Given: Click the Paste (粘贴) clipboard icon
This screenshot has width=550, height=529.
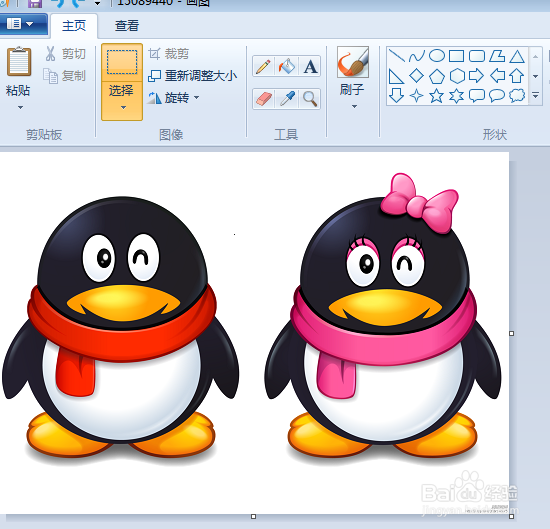Looking at the screenshot, I should (x=19, y=62).
